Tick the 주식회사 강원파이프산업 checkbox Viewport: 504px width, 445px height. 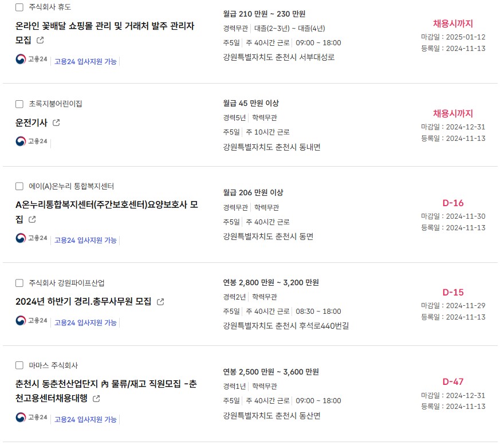pos(19,283)
